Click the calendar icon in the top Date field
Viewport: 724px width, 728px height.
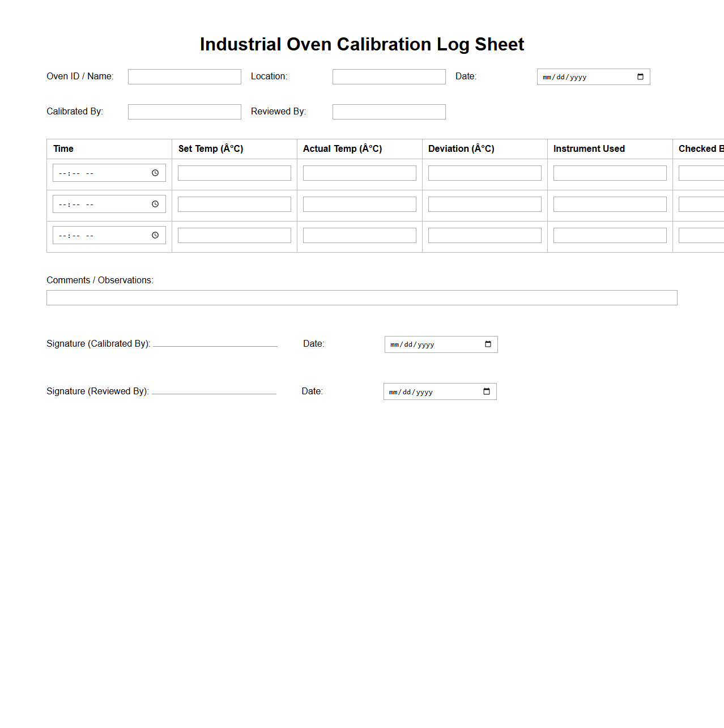[x=641, y=76]
